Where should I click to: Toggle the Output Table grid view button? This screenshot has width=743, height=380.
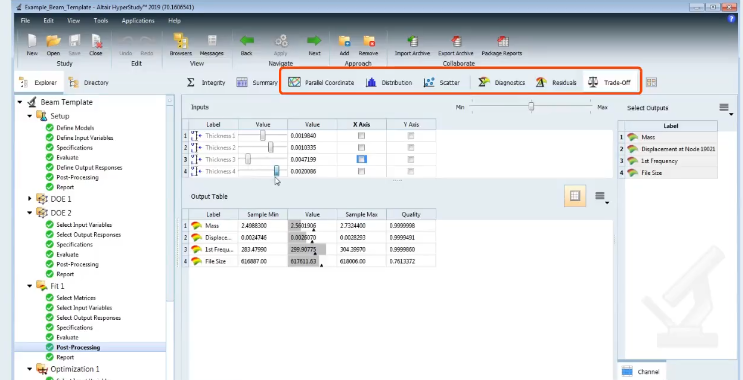pyautogui.click(x=575, y=196)
